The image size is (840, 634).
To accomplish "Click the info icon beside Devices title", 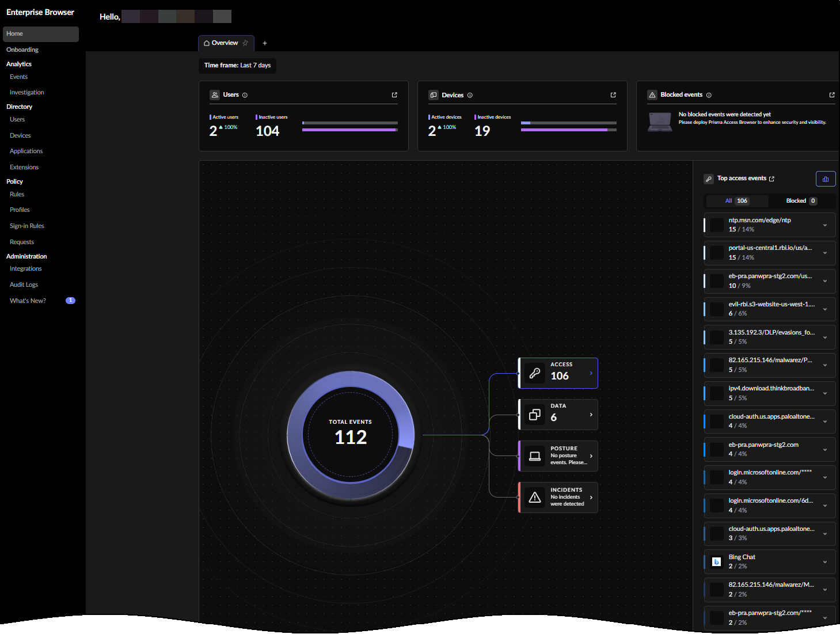I will (x=470, y=95).
